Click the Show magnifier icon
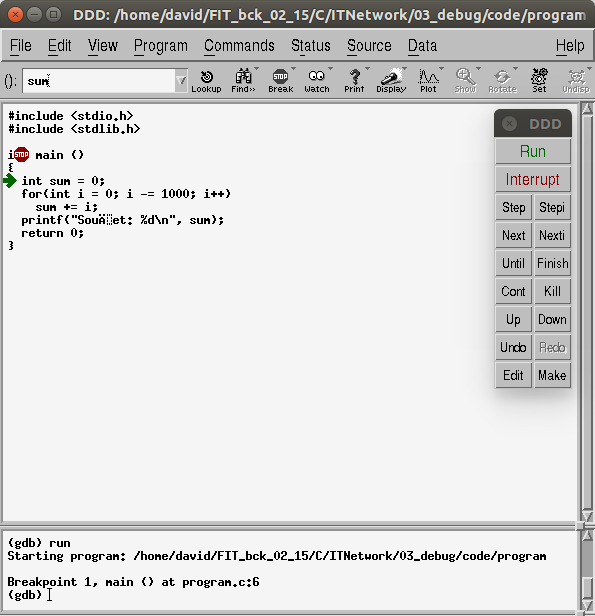Viewport: 595px width, 616px height. (465, 81)
